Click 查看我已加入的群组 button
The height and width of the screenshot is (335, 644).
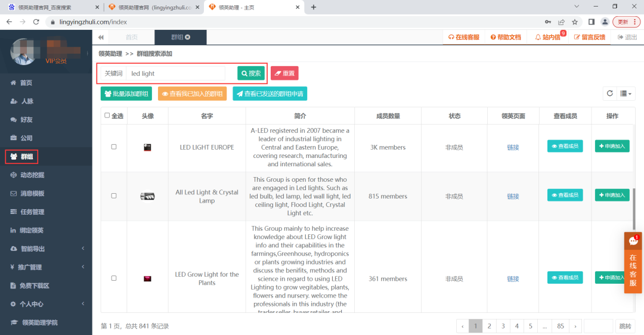pyautogui.click(x=192, y=94)
